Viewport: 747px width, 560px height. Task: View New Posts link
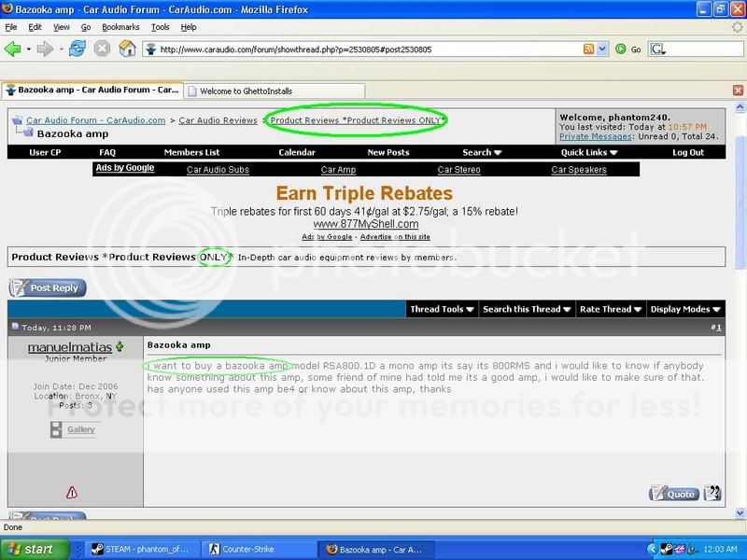coord(388,152)
